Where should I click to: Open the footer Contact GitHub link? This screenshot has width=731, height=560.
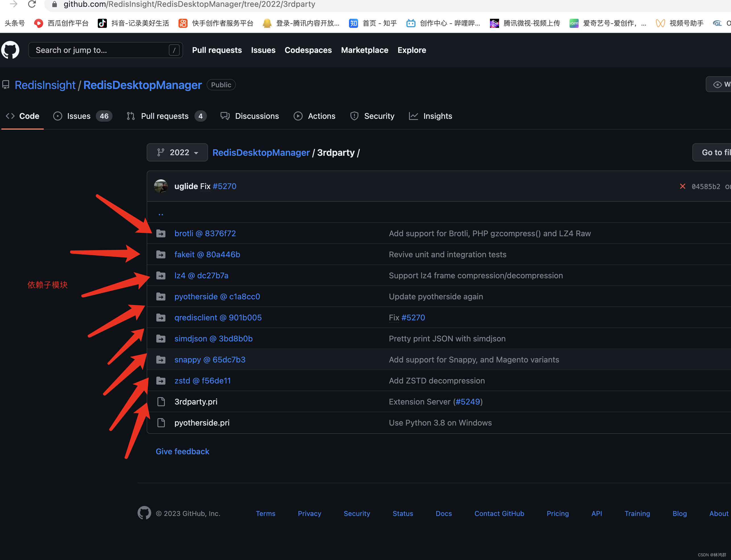point(499,513)
